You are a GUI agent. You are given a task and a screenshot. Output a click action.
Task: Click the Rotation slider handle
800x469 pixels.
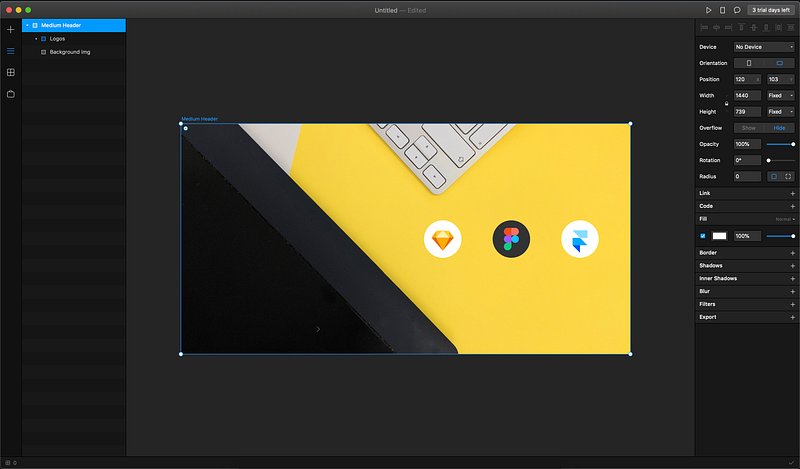(769, 161)
